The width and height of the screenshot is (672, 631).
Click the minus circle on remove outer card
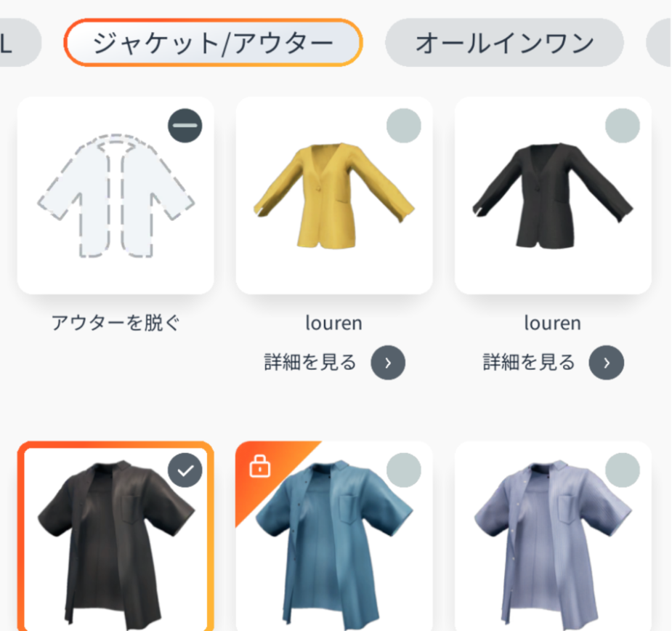(185, 126)
